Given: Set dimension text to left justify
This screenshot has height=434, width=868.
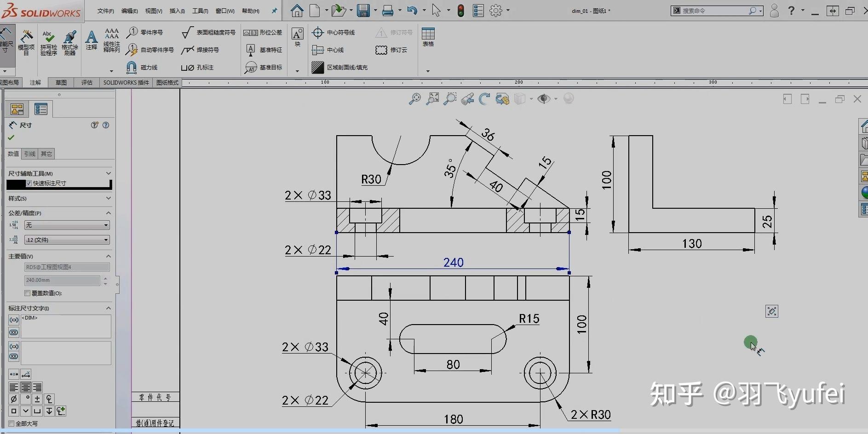Looking at the screenshot, I should click(14, 387).
